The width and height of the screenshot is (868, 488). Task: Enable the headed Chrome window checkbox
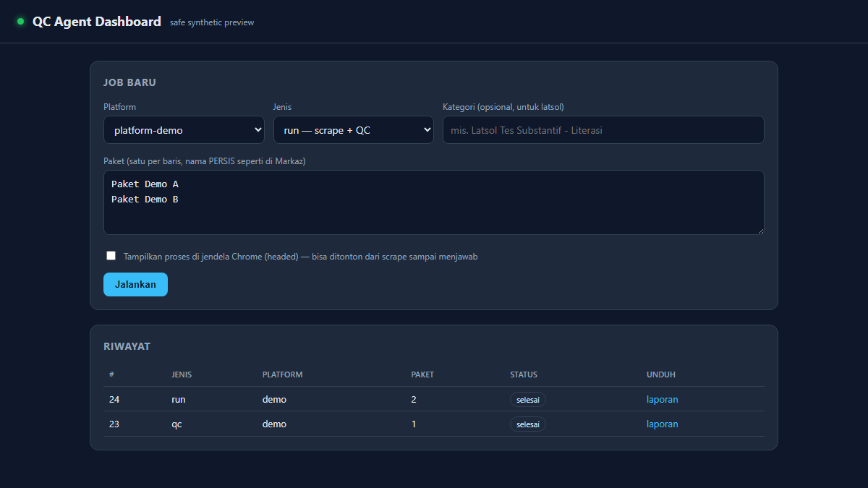click(111, 256)
